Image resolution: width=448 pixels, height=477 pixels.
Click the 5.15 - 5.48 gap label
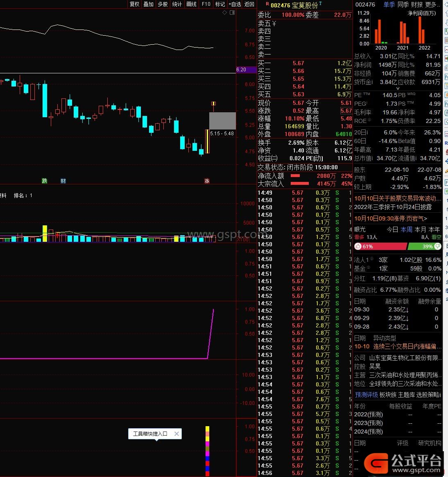pos(222,134)
